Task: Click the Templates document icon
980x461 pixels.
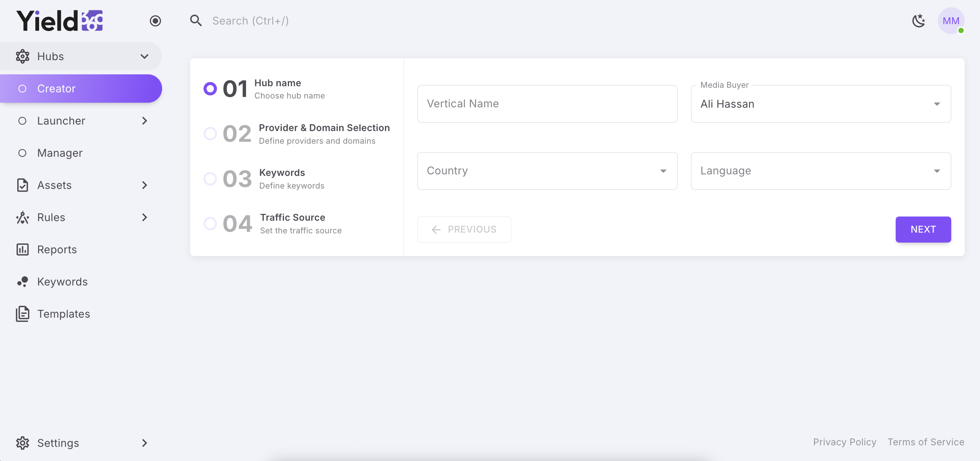Action: (x=23, y=314)
